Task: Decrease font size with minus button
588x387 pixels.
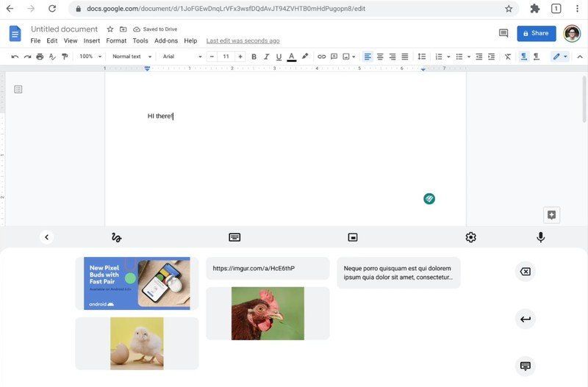Action: tap(212, 57)
